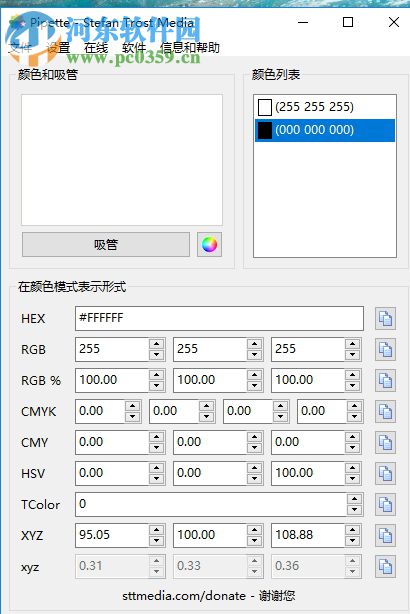Decrease the third RGB value with down arrow
The width and height of the screenshot is (410, 614).
pos(352,354)
